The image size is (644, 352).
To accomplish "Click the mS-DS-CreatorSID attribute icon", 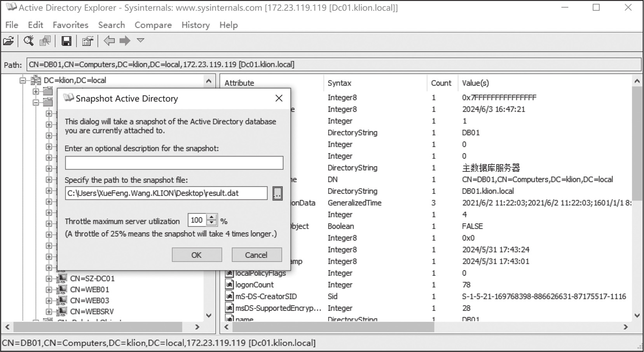I will pos(229,296).
